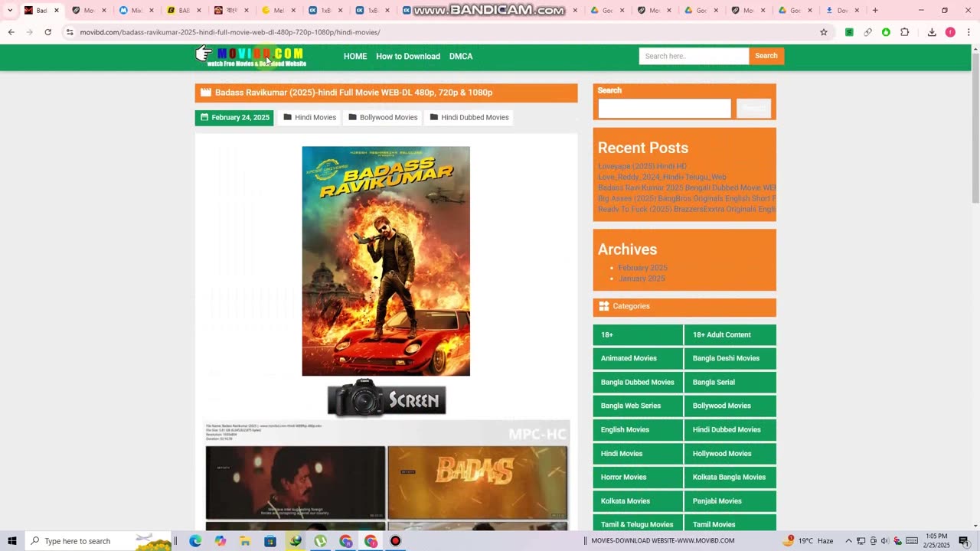The image size is (980, 551).
Task: Select the Panjabi Movies category
Action: [x=730, y=500]
